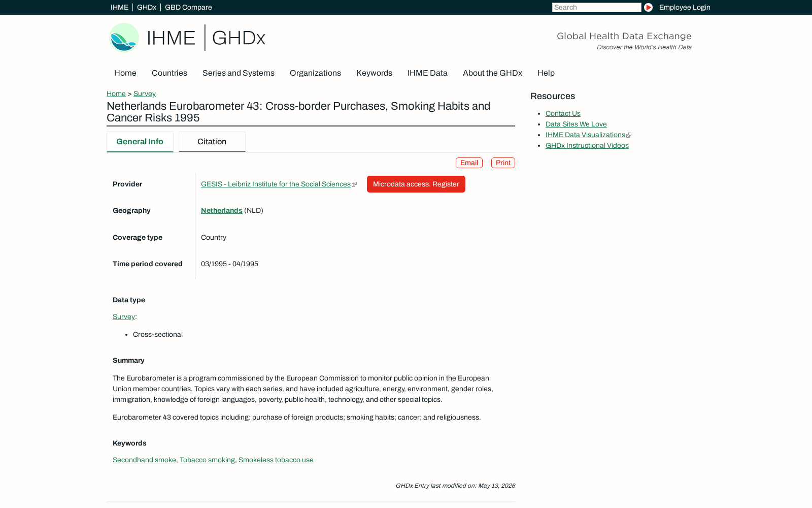Click the Cross-sectional list item
812x508 pixels.
tap(158, 334)
